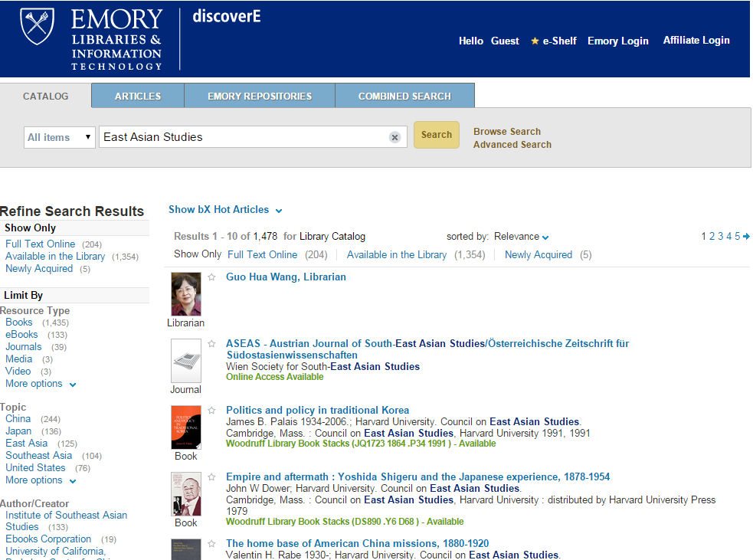Filter sidebar by Newly Acquired
Screen dimensions: 753x560
(x=39, y=268)
